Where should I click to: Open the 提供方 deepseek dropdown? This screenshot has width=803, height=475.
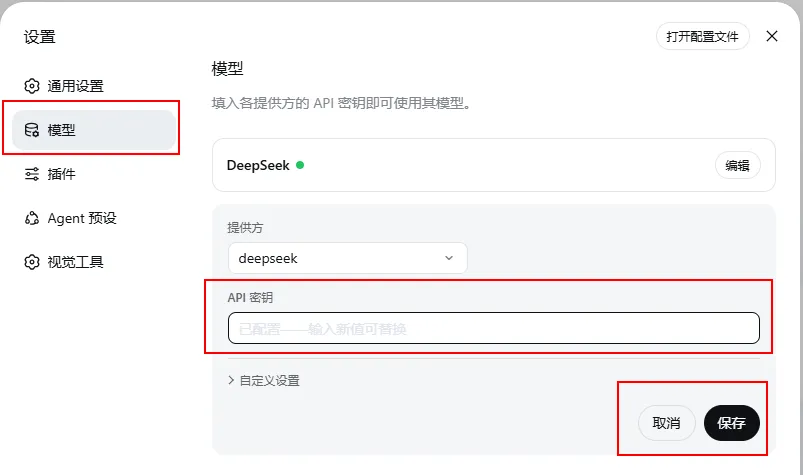(348, 258)
